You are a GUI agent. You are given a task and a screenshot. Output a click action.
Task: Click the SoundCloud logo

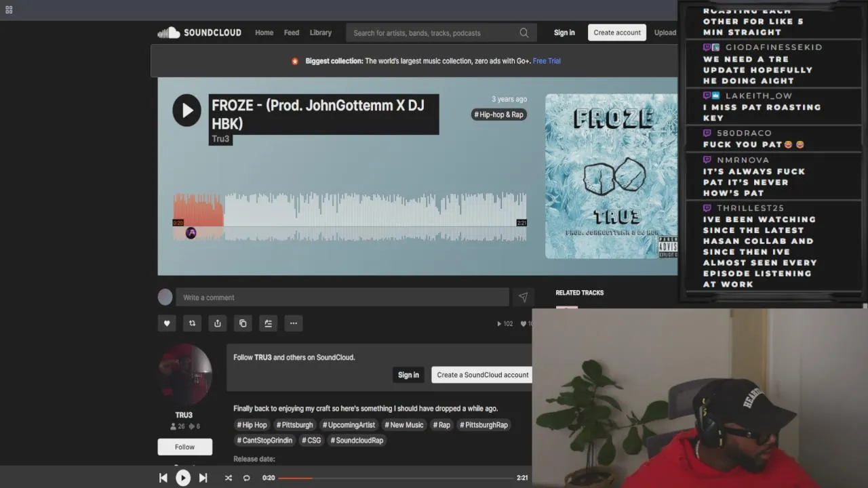[x=199, y=33]
